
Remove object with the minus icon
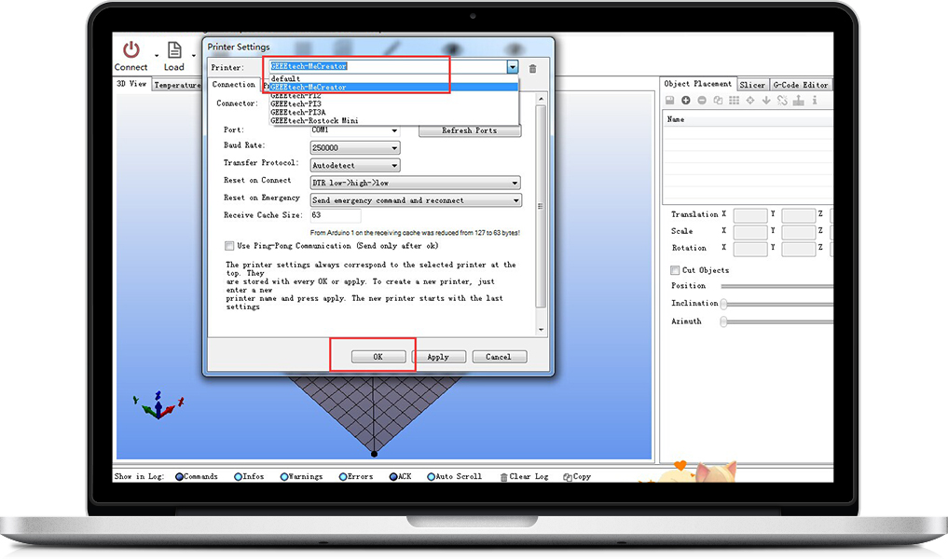pos(702,101)
